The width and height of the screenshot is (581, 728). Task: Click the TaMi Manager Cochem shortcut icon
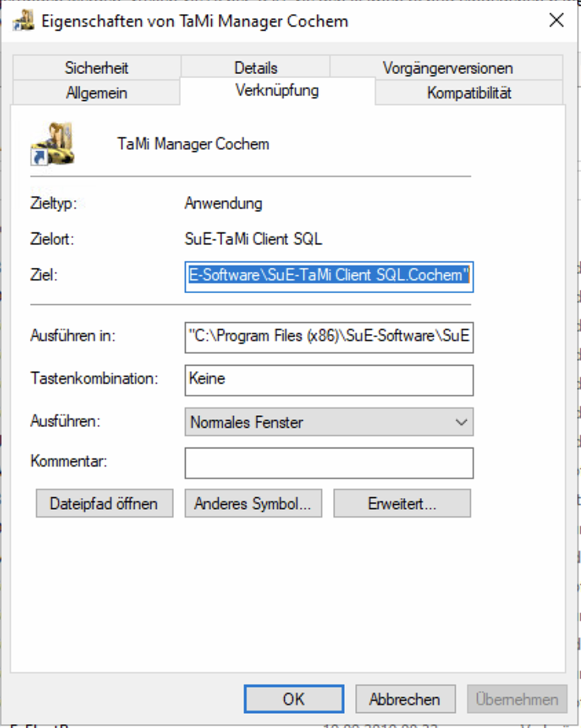pyautogui.click(x=53, y=143)
